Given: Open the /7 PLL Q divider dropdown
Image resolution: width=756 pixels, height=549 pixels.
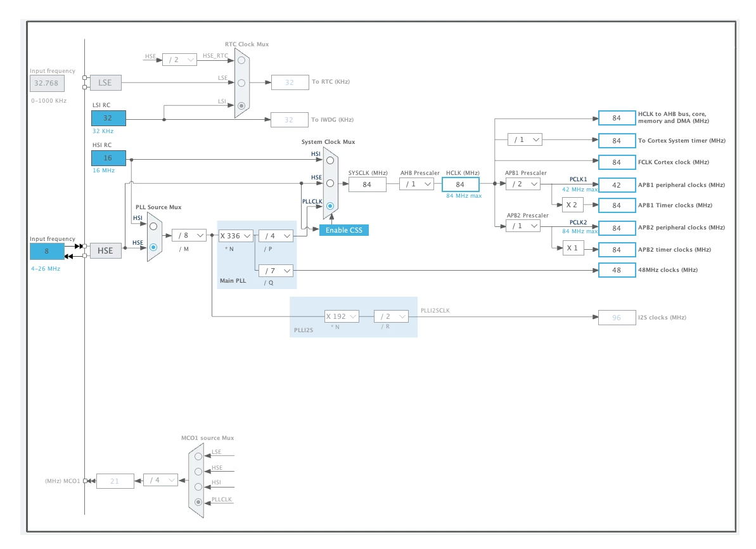Looking at the screenshot, I should point(276,271).
